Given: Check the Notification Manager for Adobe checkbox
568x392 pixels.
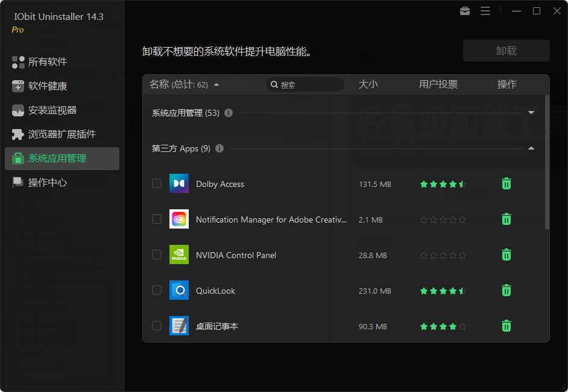Looking at the screenshot, I should (157, 219).
